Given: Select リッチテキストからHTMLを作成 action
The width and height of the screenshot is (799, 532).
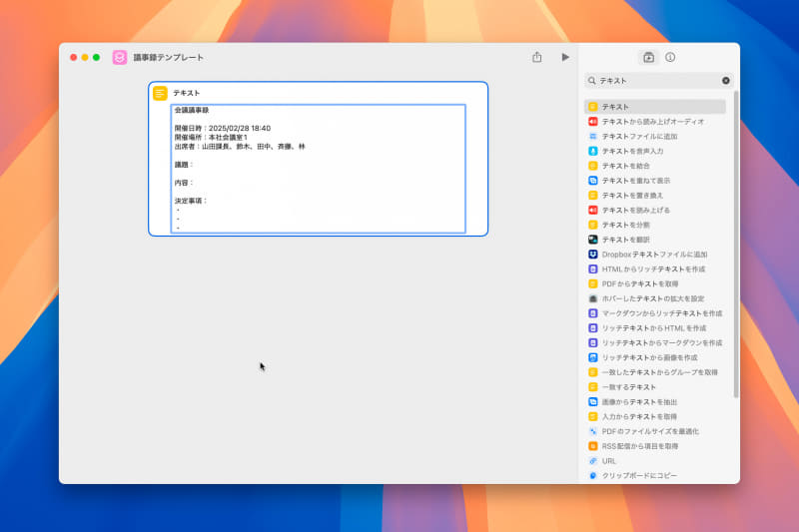Looking at the screenshot, I should pos(655,327).
